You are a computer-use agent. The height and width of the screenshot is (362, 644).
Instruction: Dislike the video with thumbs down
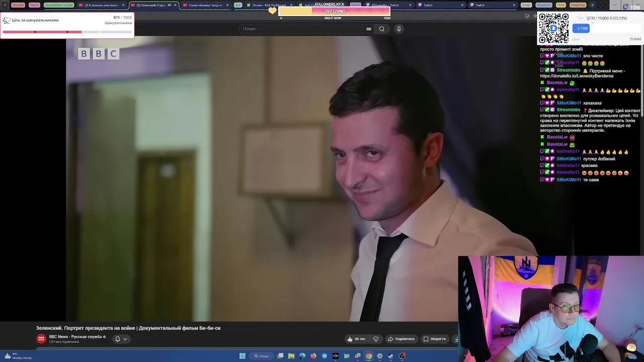tap(376, 339)
